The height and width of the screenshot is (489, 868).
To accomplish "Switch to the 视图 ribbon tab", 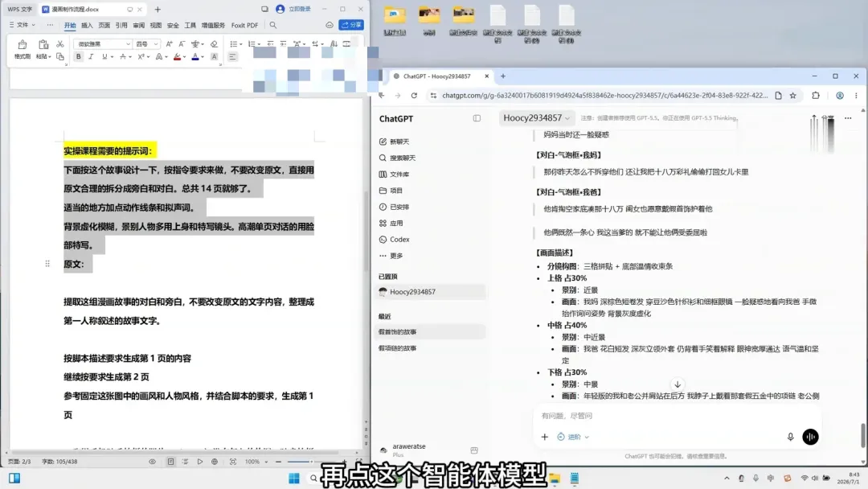I will pyautogui.click(x=156, y=26).
